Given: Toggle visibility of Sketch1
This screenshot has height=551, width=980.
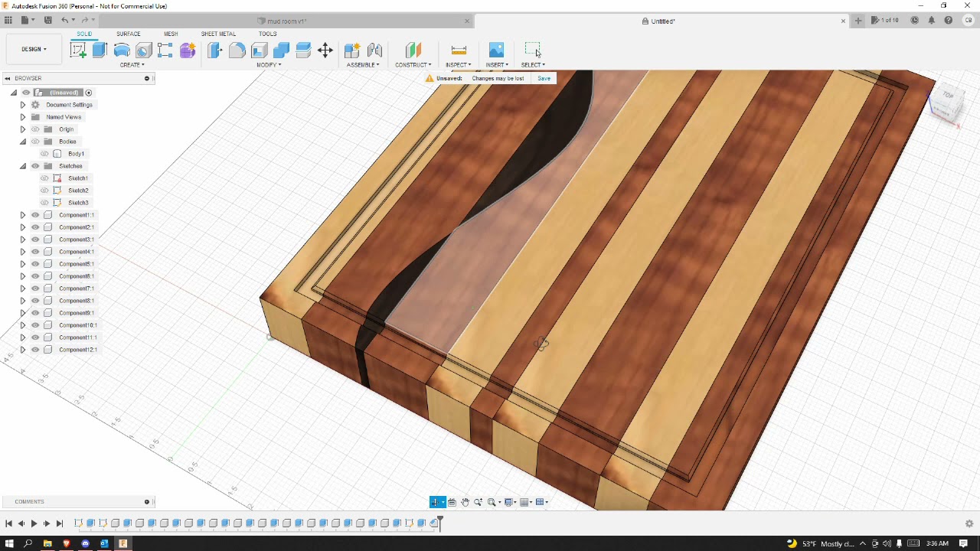Looking at the screenshot, I should tap(44, 178).
